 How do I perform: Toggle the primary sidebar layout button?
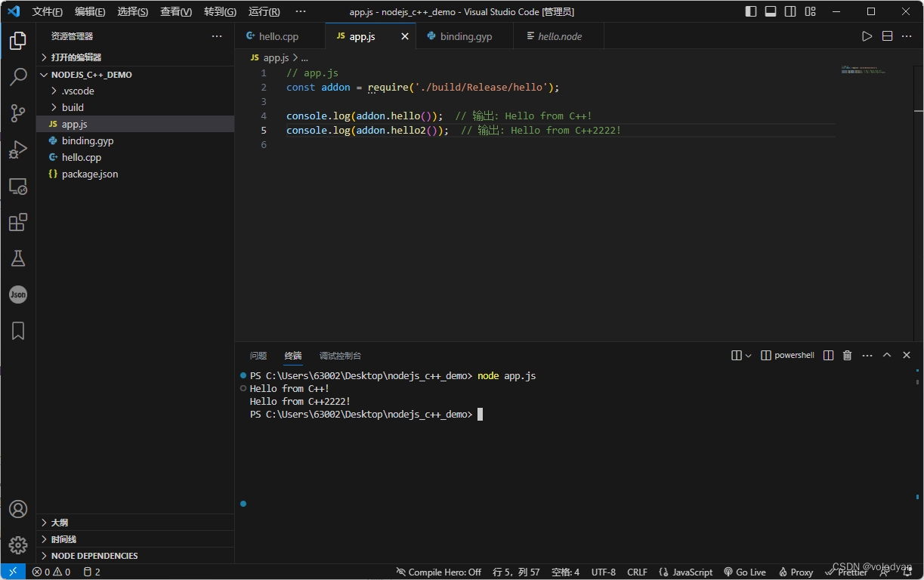click(751, 11)
